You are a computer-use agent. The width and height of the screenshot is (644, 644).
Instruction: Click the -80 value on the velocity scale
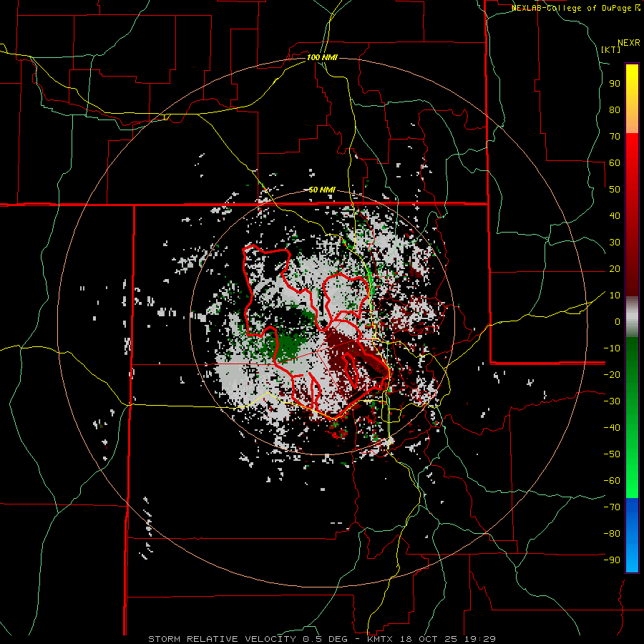click(x=612, y=534)
